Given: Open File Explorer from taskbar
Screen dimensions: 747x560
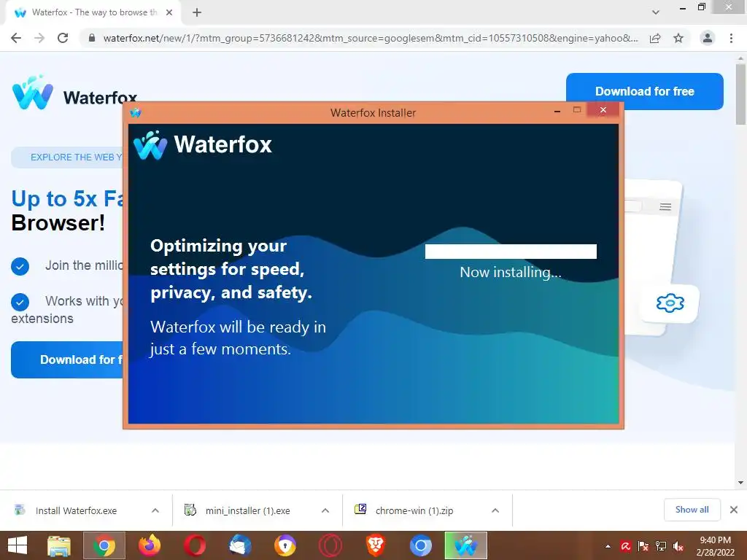Looking at the screenshot, I should 59,545.
